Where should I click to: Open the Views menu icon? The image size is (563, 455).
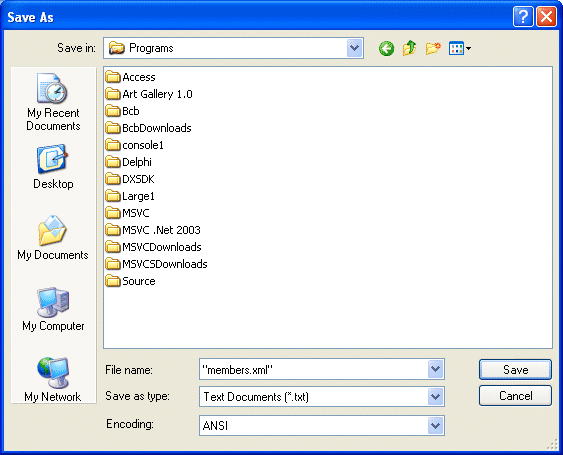point(460,48)
